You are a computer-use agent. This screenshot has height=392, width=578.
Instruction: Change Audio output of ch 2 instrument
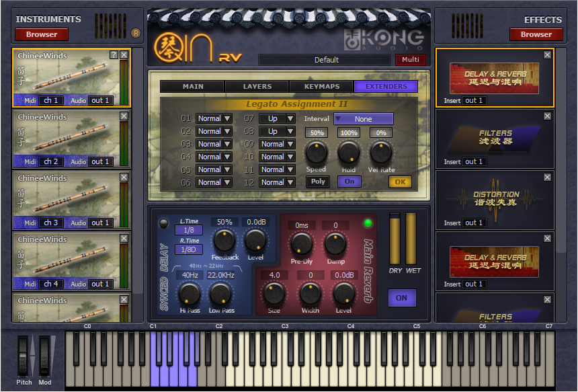pyautogui.click(x=100, y=161)
